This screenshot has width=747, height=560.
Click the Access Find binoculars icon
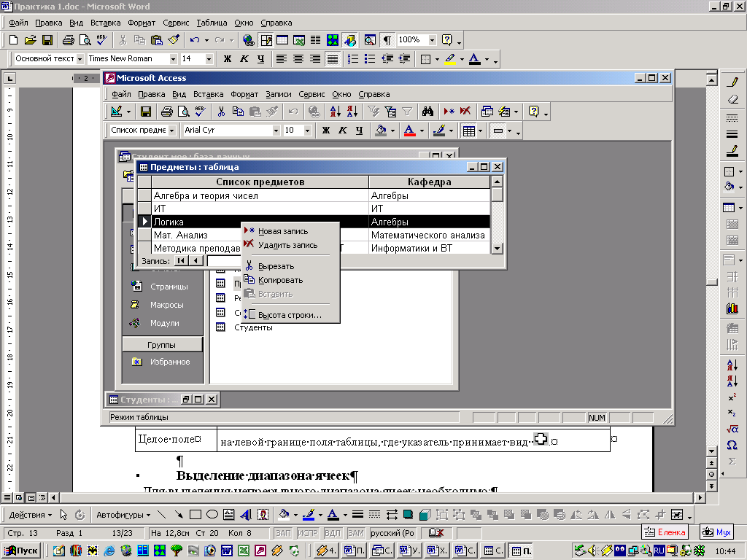427,112
